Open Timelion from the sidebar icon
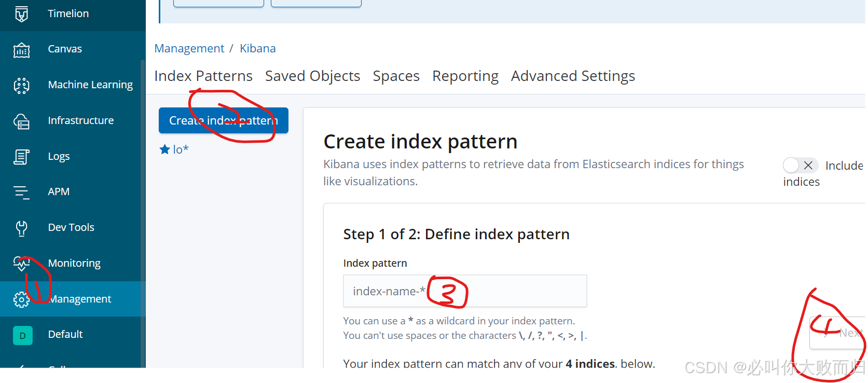This screenshot has height=383, width=868. coord(21,14)
